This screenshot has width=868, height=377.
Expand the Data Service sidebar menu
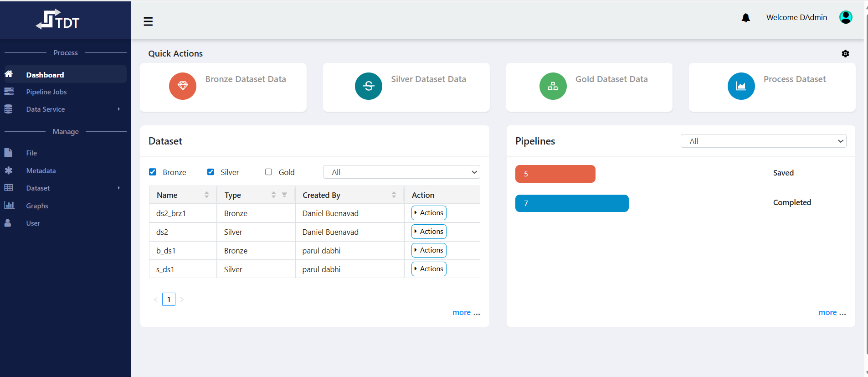[x=46, y=109]
